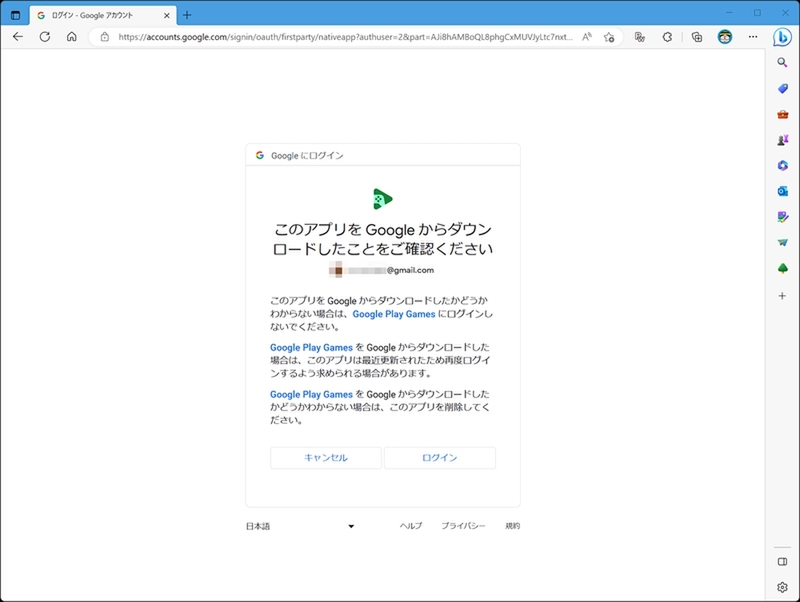The width and height of the screenshot is (800, 602).
Task: Open the Google Play Games link in the third paragraph
Action: click(311, 394)
